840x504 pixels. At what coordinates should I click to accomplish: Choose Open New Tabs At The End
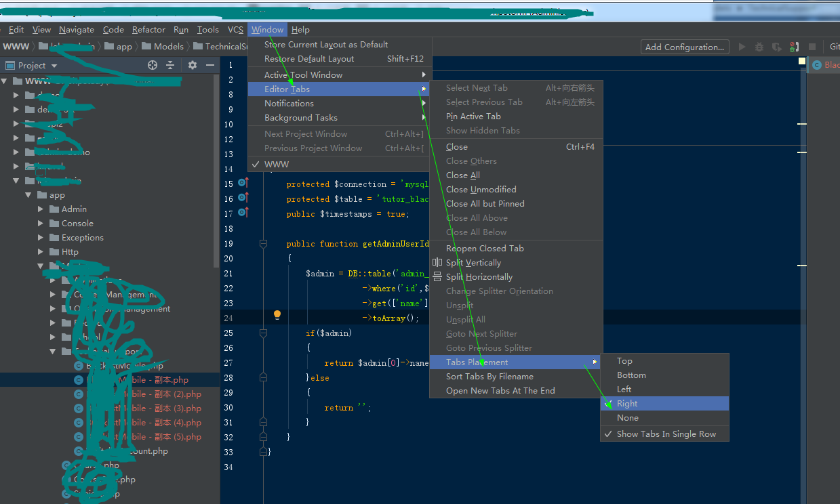point(515,391)
